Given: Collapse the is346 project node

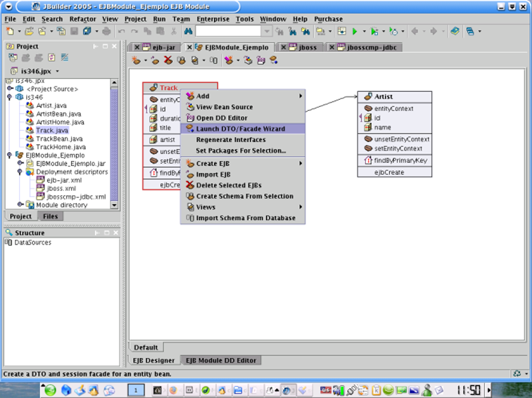Looking at the screenshot, I should click(x=10, y=96).
